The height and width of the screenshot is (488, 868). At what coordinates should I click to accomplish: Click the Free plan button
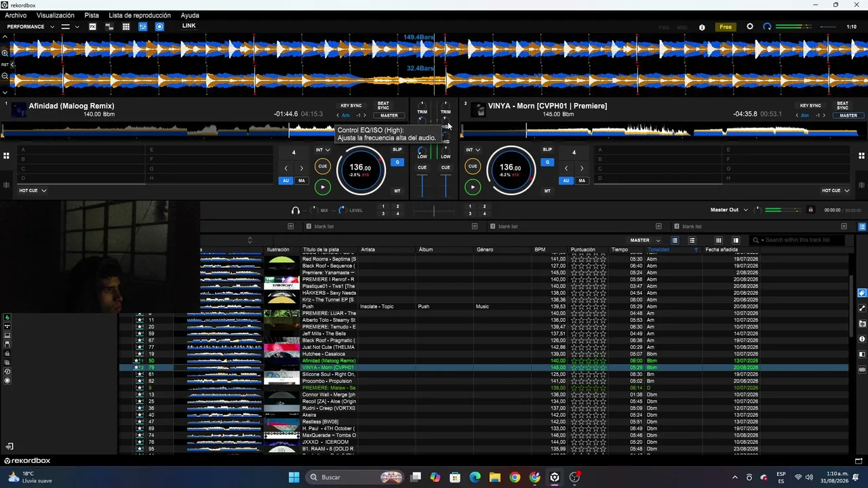(726, 27)
